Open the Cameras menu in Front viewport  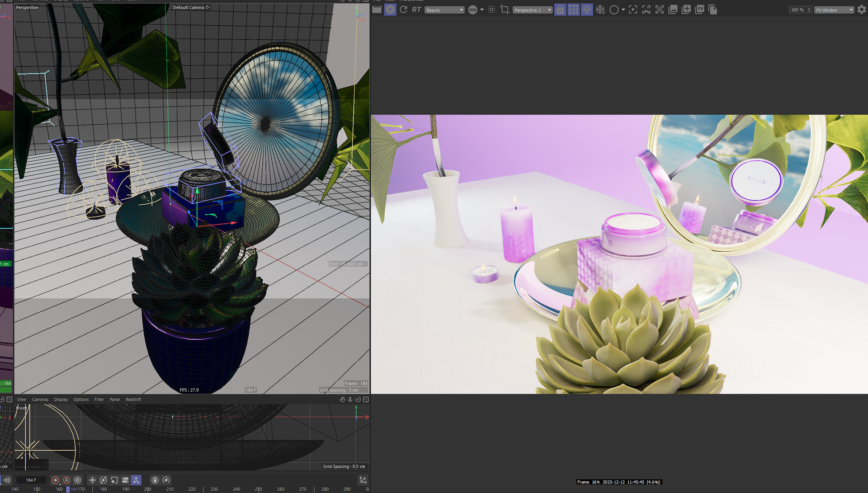(40, 399)
